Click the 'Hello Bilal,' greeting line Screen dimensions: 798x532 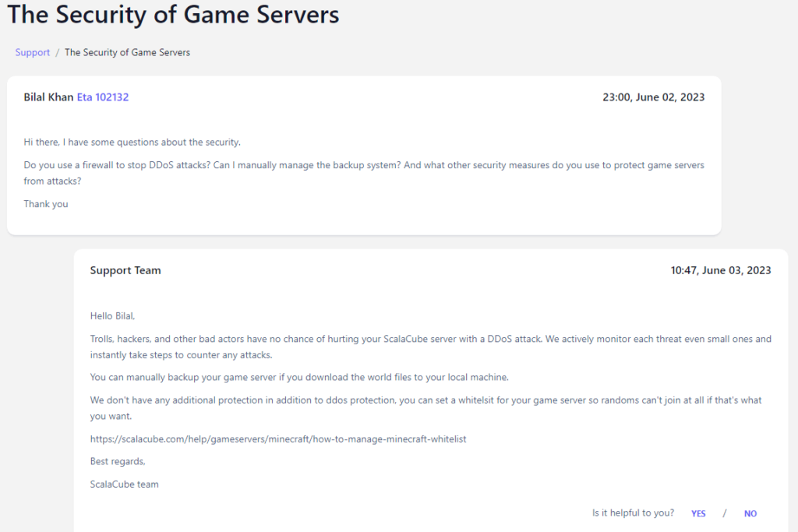click(112, 315)
